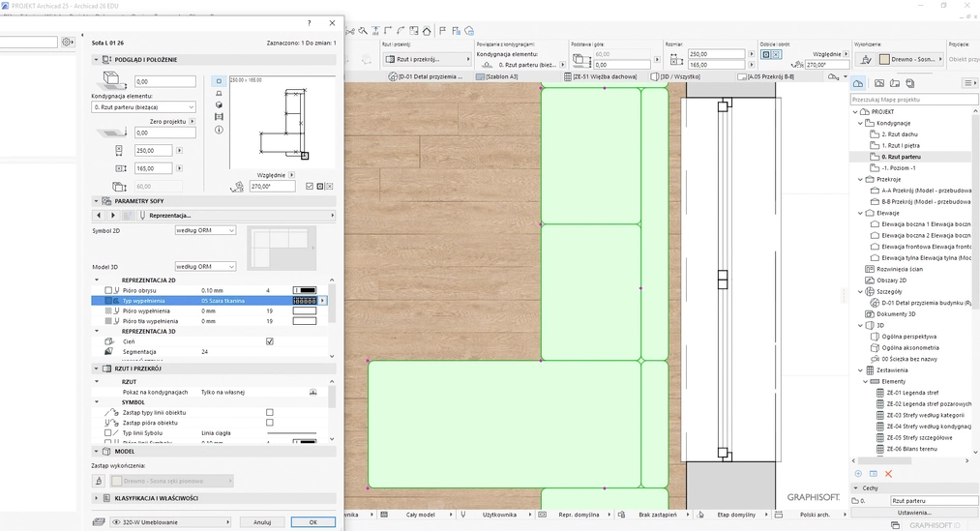Click the flag icon in top toolbar

pos(442,31)
